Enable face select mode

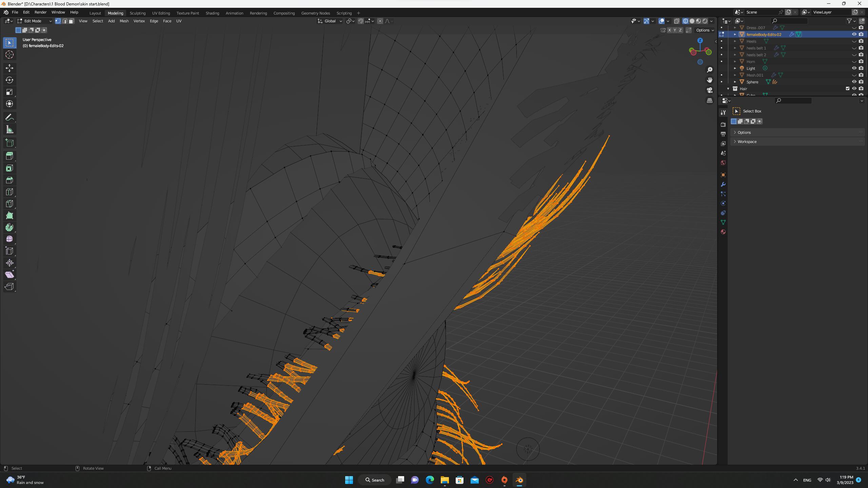coord(71,21)
